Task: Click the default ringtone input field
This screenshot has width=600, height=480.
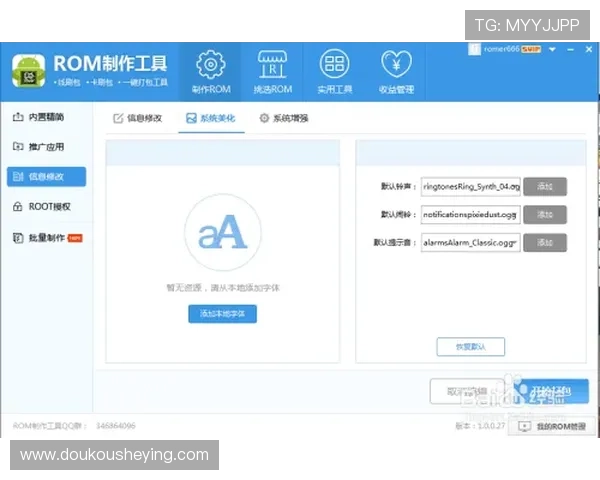Action: tap(471, 186)
